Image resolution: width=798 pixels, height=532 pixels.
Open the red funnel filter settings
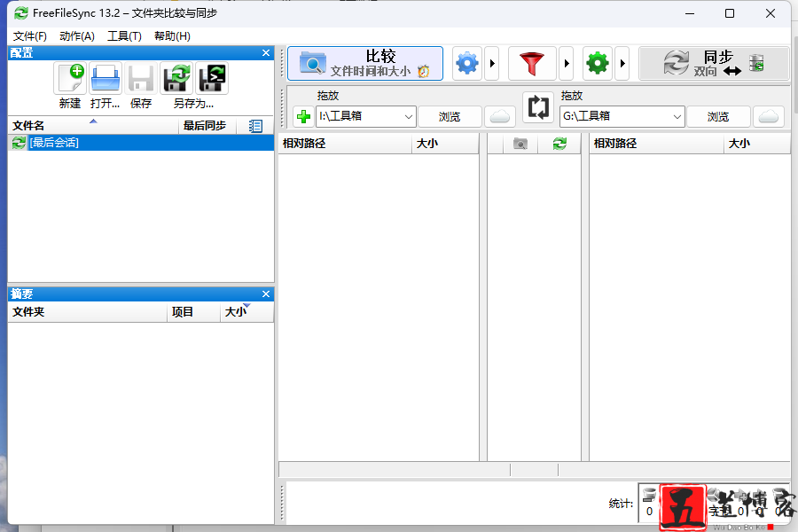532,64
